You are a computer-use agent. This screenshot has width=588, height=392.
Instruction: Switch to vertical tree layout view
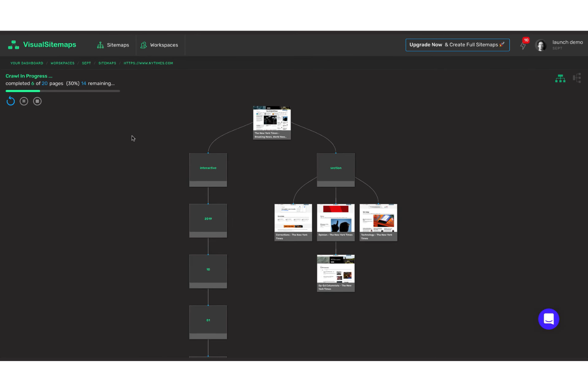tap(560, 78)
